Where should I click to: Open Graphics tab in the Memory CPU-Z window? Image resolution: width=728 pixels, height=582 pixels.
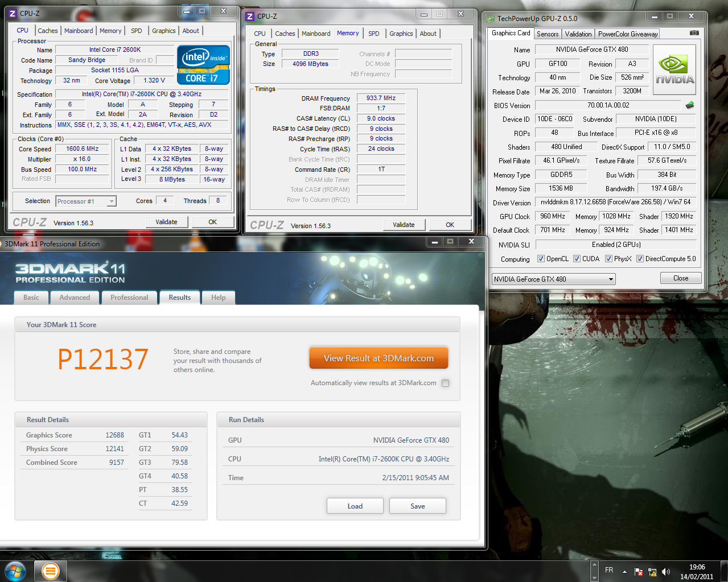(401, 34)
